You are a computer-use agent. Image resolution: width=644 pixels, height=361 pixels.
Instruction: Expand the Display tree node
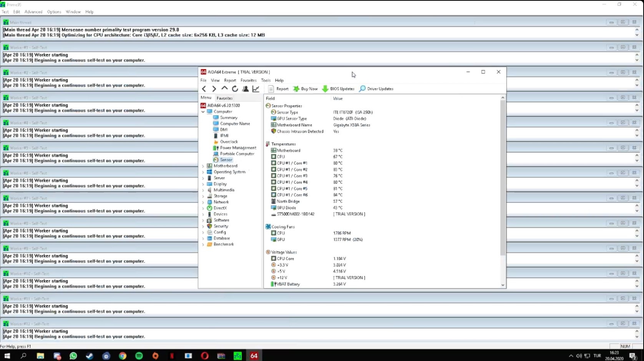(x=203, y=184)
